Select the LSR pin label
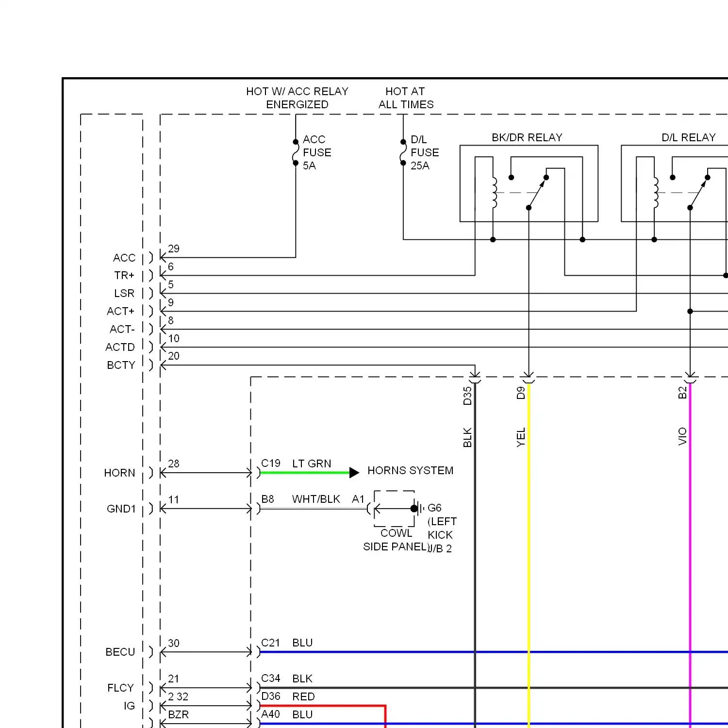The width and height of the screenshot is (728, 728). (124, 293)
